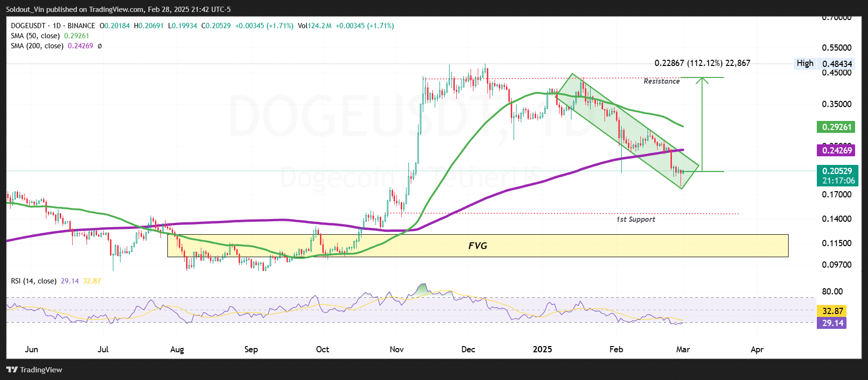Click the yellow 32.87 RSI axis tag

[x=832, y=311]
